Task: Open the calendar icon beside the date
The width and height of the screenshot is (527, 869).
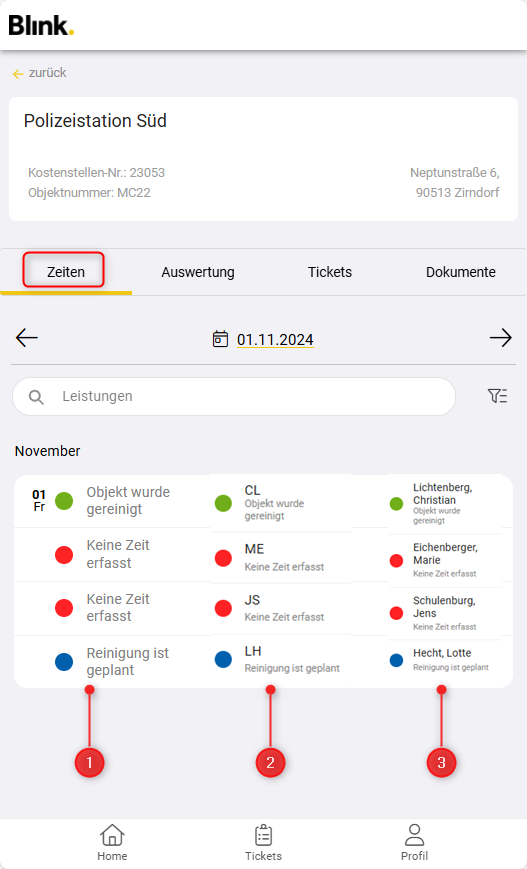Action: coord(221,339)
